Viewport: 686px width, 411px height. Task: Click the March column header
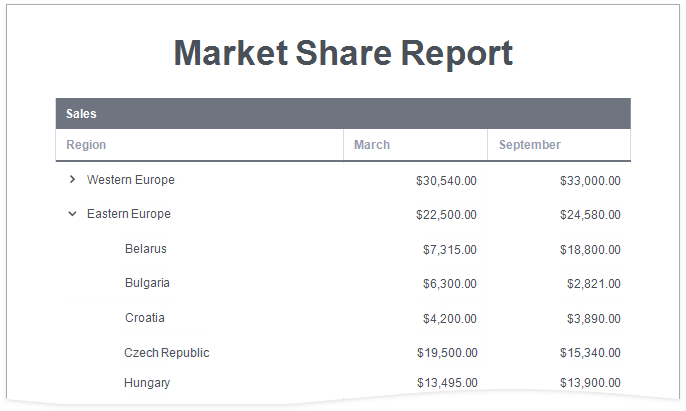click(372, 145)
